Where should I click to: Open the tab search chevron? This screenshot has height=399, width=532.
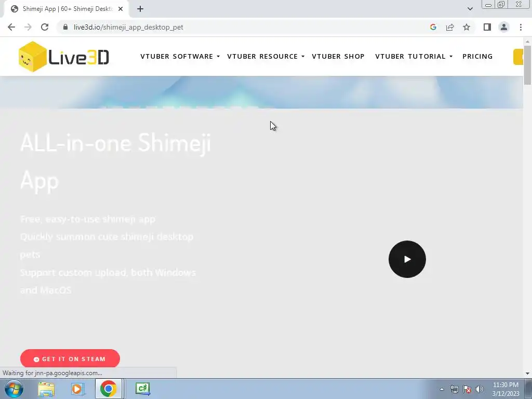(x=470, y=9)
